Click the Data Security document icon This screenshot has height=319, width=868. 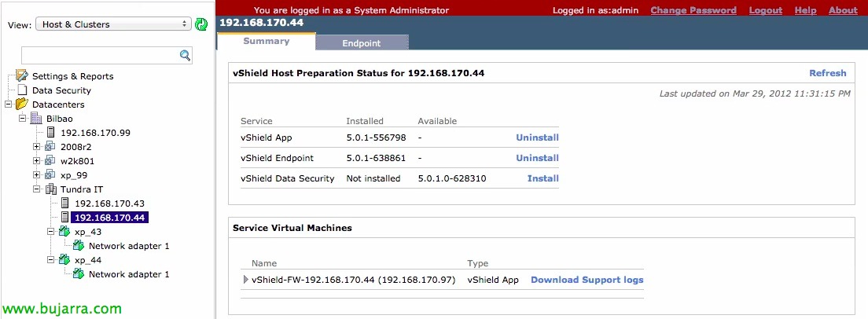22,90
